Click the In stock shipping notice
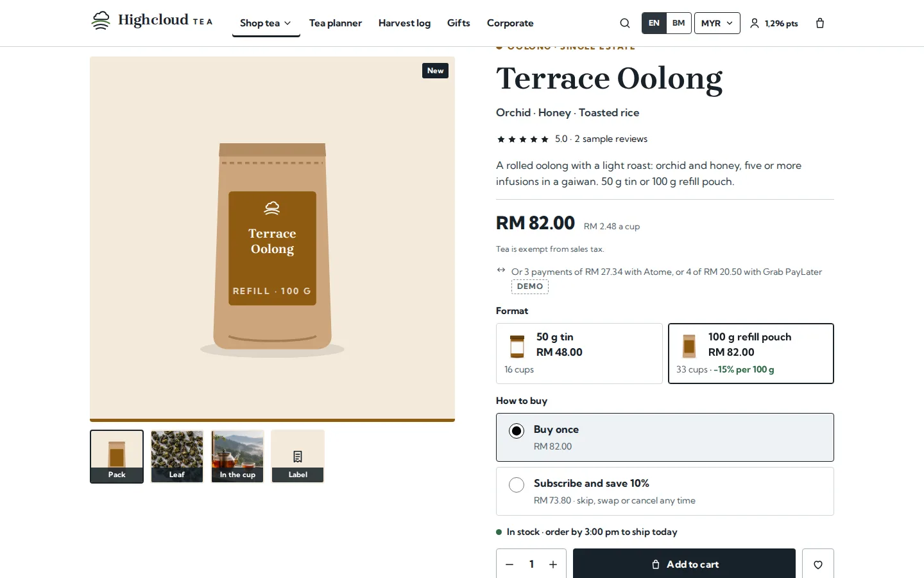924x578 pixels. click(x=586, y=532)
